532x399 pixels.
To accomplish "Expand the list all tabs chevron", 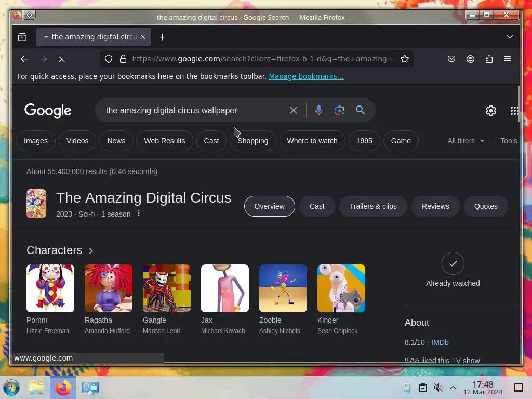I will click(509, 37).
